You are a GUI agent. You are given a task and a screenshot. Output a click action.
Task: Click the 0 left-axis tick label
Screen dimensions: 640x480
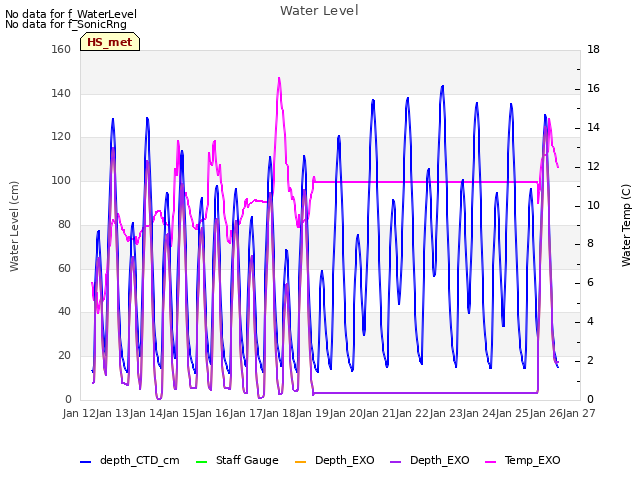pos(68,399)
